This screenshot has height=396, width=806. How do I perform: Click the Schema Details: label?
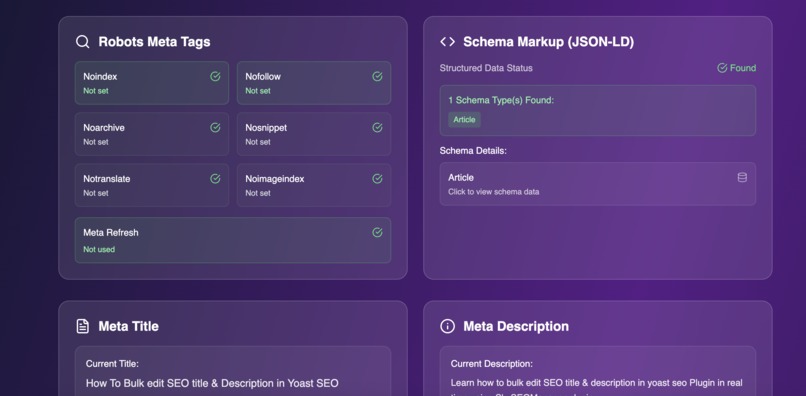[473, 151]
